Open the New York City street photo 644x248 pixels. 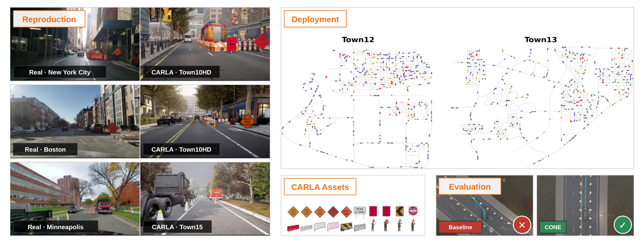pos(75,44)
